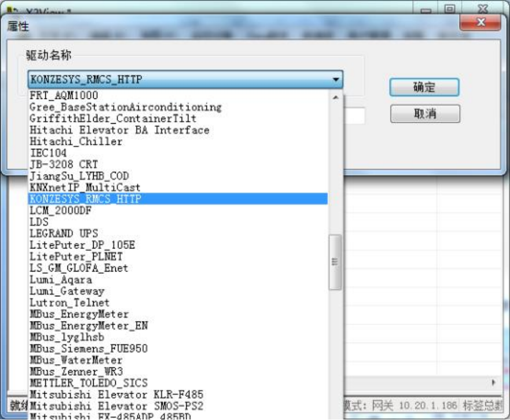Pick LitePuter_DP_105E driver

[x=177, y=245]
